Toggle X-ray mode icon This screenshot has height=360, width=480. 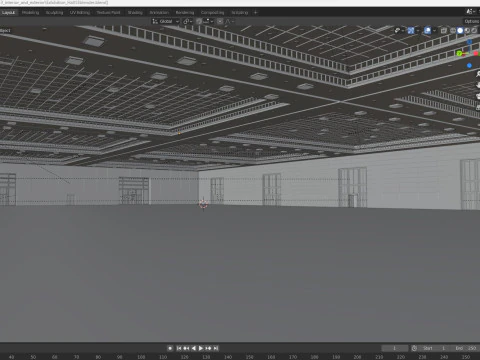pyautogui.click(x=444, y=31)
